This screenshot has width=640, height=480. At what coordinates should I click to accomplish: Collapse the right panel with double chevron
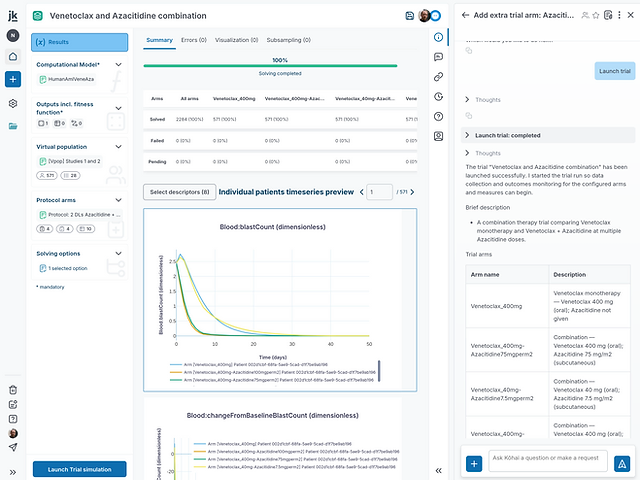pyautogui.click(x=438, y=471)
